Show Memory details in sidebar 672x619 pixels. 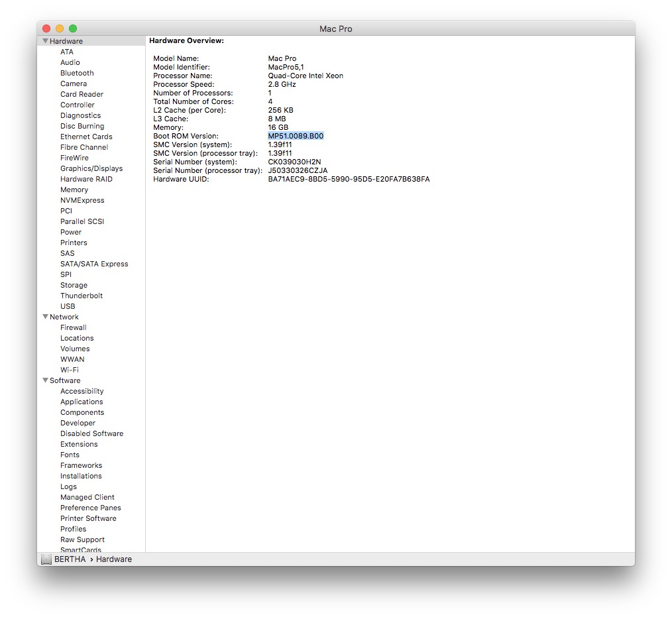[x=74, y=190]
